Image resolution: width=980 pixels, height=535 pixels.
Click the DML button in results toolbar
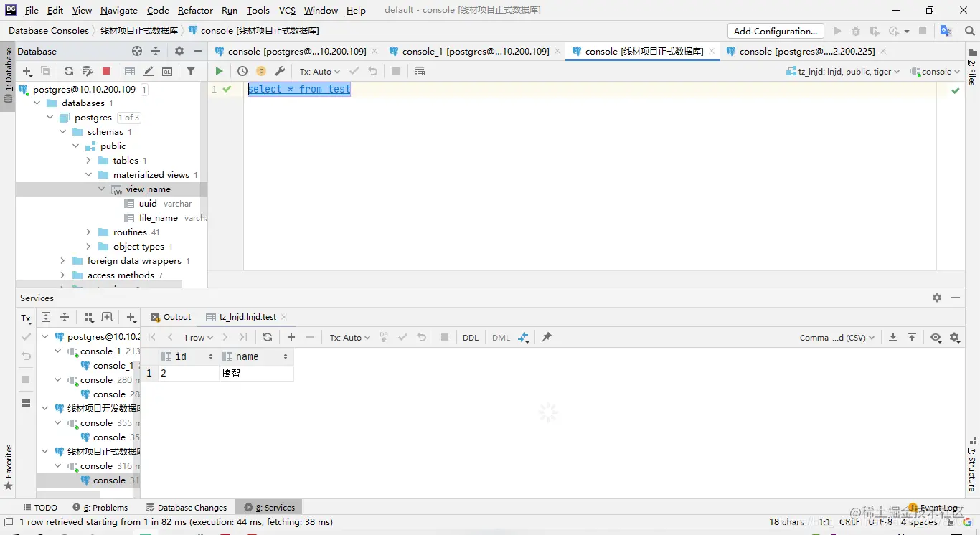tap(501, 337)
